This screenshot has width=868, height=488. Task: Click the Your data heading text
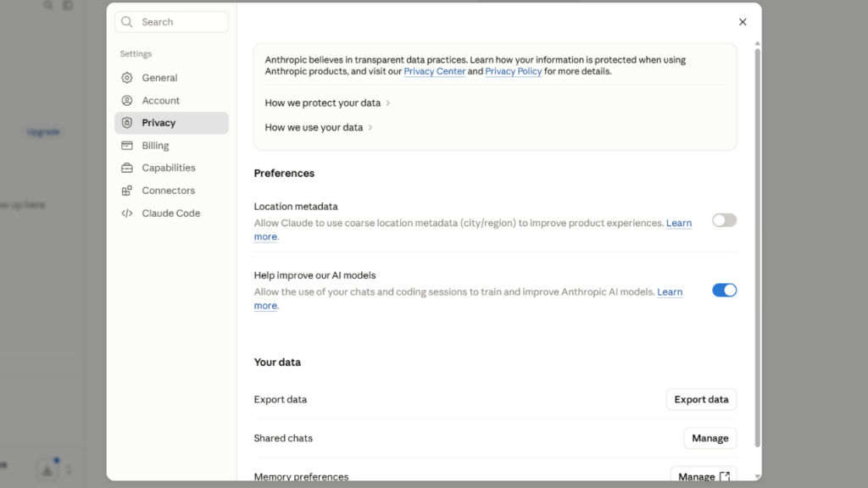(277, 363)
